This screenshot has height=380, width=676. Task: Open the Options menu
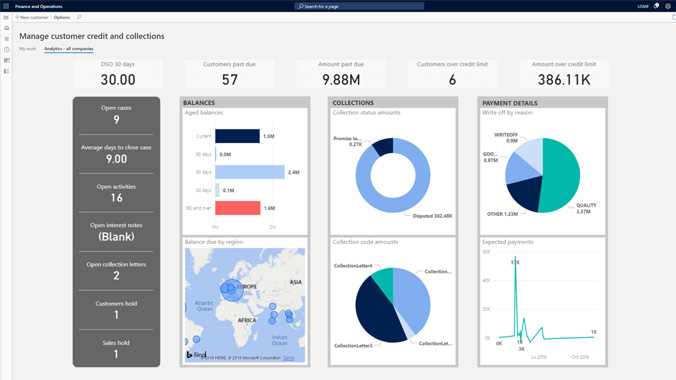tap(62, 17)
